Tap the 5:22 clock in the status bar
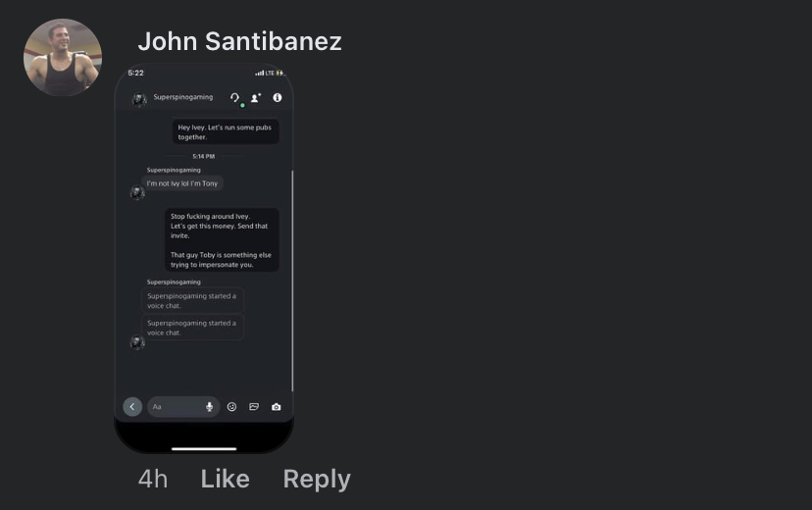Viewport: 812px width, 510px height. (135, 73)
